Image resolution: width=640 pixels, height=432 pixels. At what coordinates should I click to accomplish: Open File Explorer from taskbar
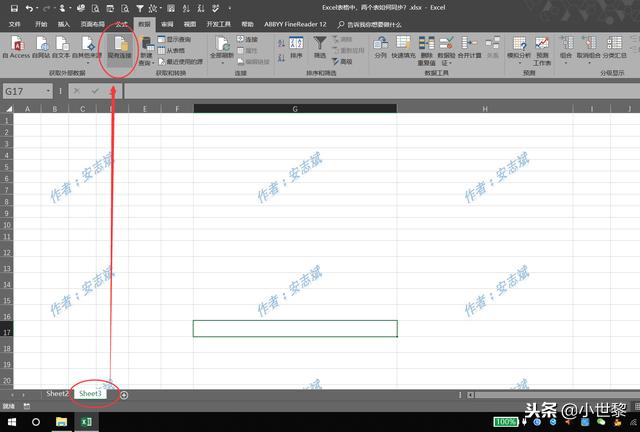pyautogui.click(x=61, y=422)
